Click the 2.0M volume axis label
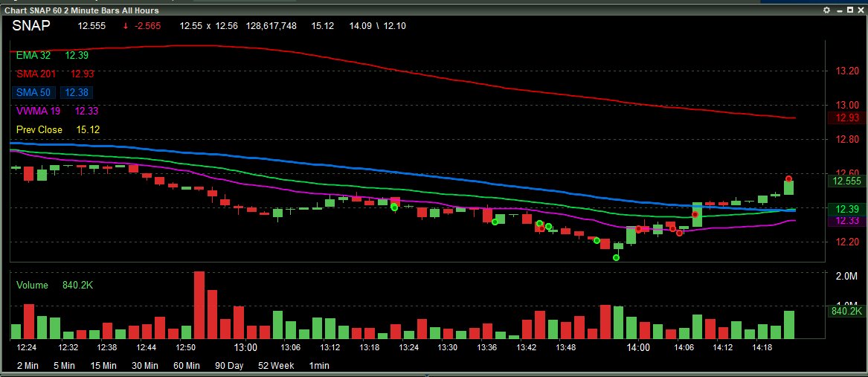 [847, 277]
